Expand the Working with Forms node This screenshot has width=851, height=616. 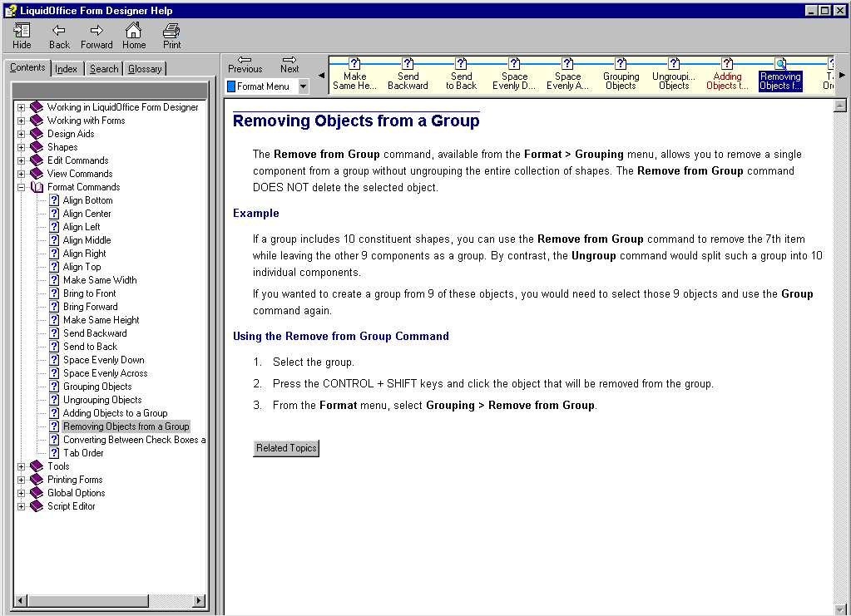coord(21,121)
